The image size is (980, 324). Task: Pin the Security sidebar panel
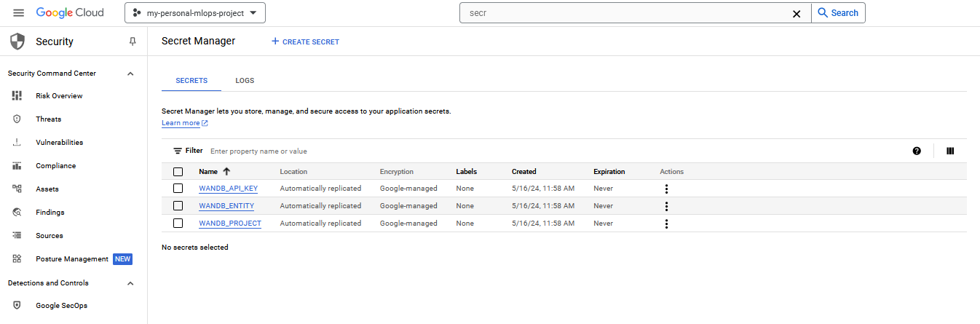pyautogui.click(x=132, y=42)
